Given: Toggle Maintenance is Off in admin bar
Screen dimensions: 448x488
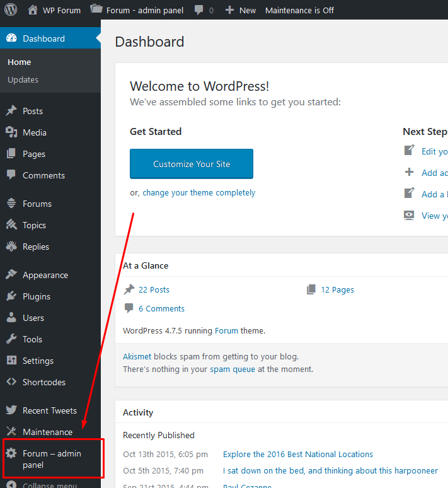Looking at the screenshot, I should 299,10.
